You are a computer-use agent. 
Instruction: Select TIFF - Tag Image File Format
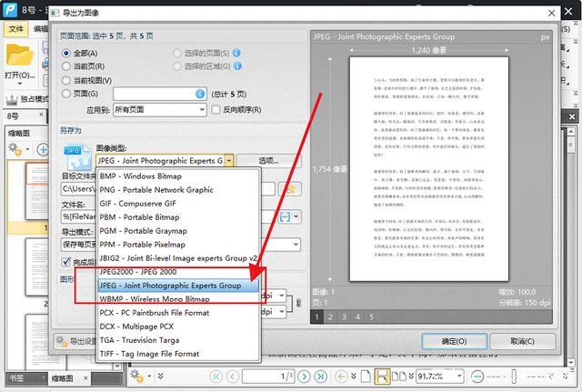150,354
